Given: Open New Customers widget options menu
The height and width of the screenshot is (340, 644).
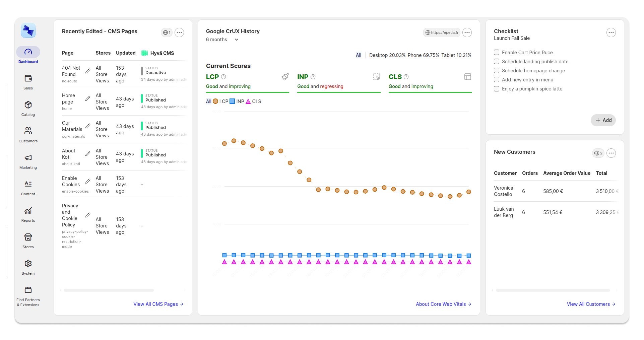Looking at the screenshot, I should point(611,153).
